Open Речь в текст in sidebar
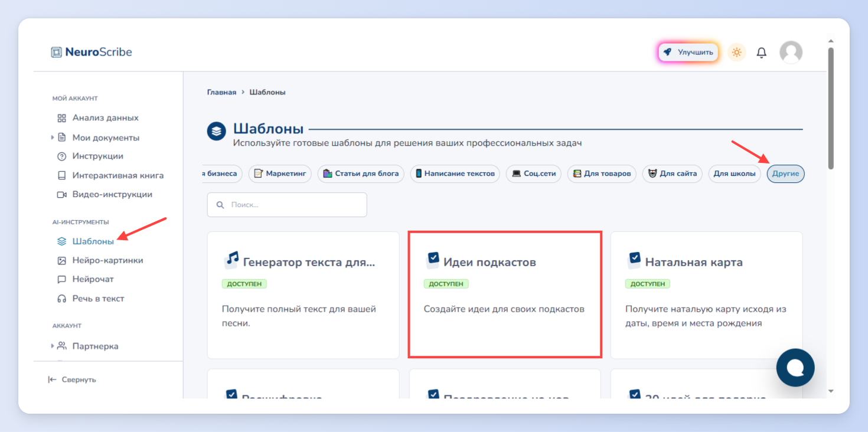The width and height of the screenshot is (868, 432). (98, 299)
